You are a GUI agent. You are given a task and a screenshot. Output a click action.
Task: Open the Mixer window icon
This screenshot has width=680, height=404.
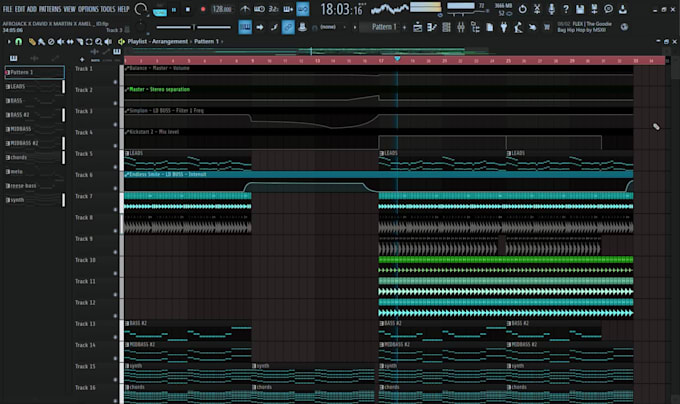pyautogui.click(x=461, y=27)
